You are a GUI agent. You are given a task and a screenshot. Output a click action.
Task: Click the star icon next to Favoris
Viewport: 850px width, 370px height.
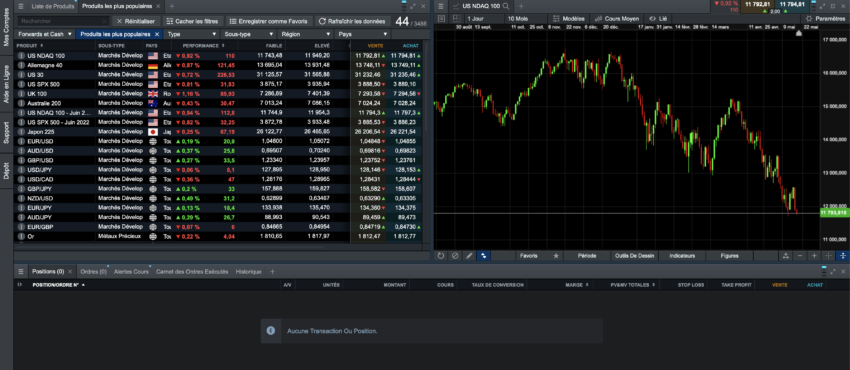556,256
